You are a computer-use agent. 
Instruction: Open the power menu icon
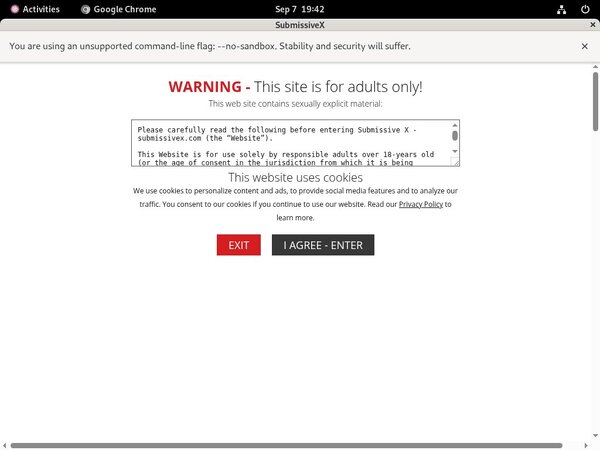coord(583,9)
